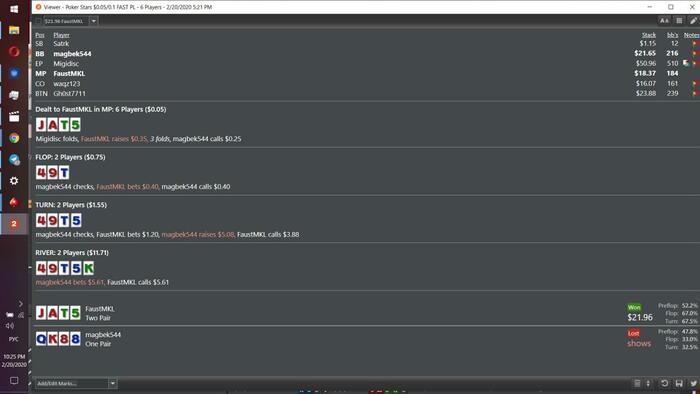Click the green 'Won' badge
Image resolution: width=700 pixels, height=394 pixels.
[x=634, y=307]
